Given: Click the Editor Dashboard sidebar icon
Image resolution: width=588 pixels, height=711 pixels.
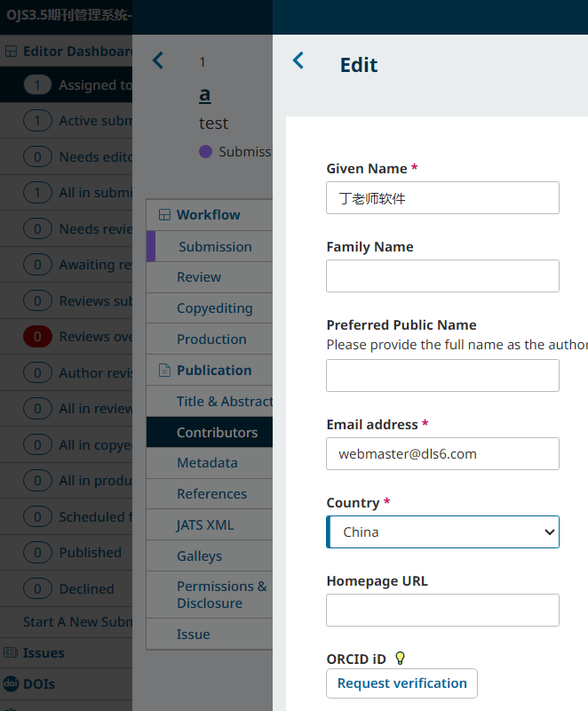Looking at the screenshot, I should [12, 52].
